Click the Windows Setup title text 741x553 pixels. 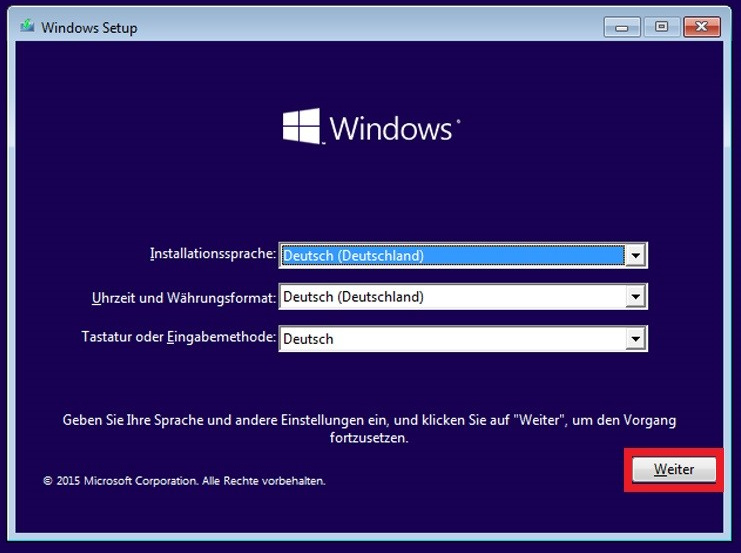89,28
